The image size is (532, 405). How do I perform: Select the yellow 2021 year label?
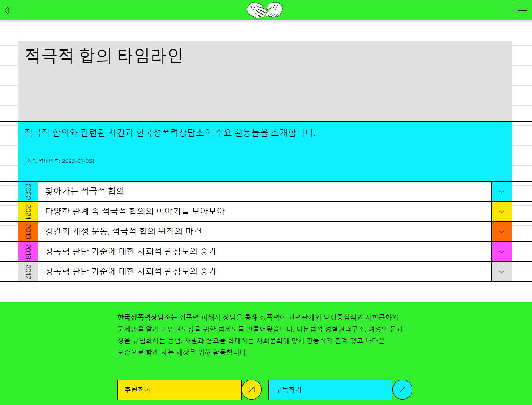click(x=28, y=212)
